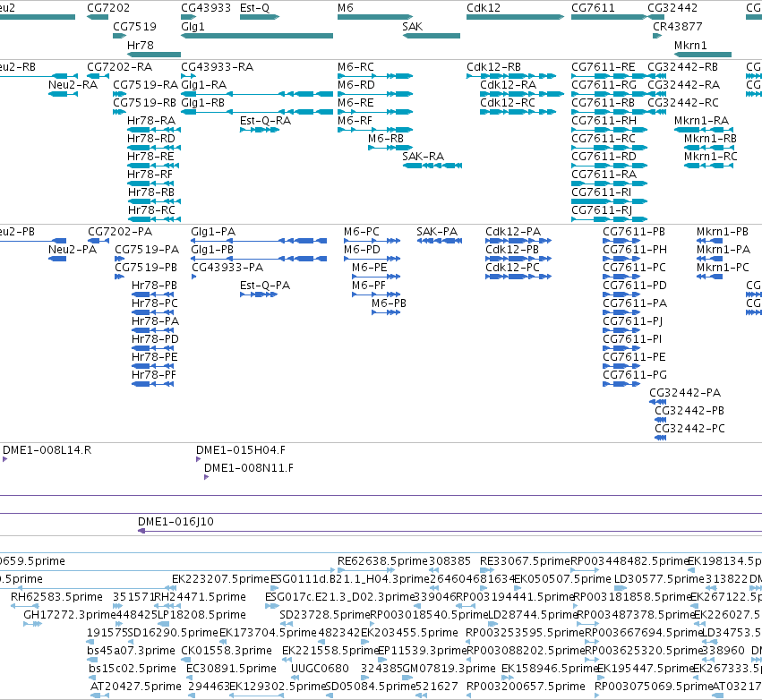The height and width of the screenshot is (700, 762).
Task: Select the AT20427.5prime EST label
Action: tap(135, 687)
